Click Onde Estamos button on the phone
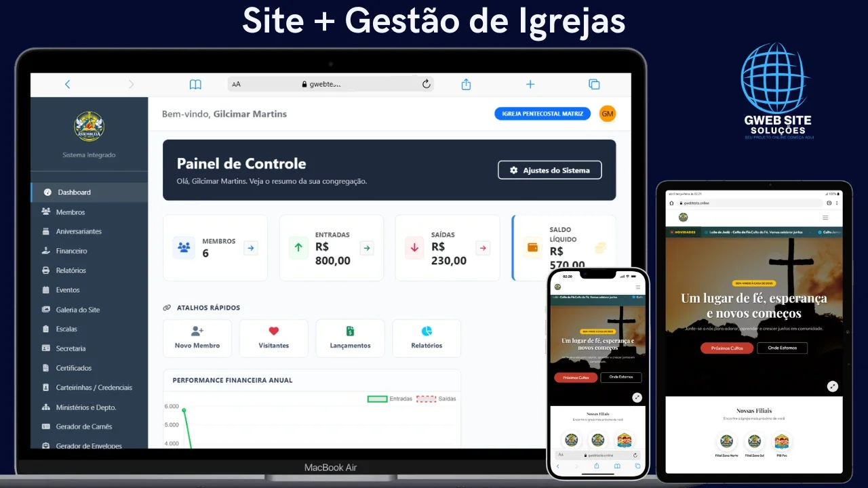 pyautogui.click(x=620, y=378)
